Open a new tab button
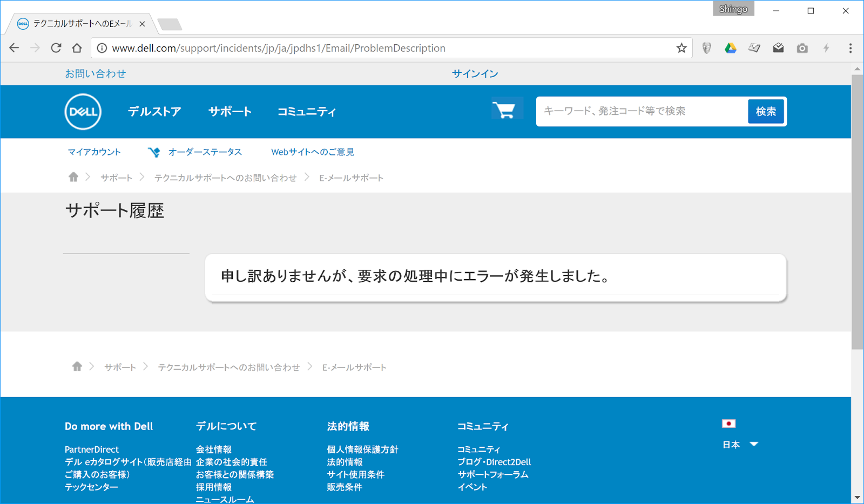 pos(170,24)
